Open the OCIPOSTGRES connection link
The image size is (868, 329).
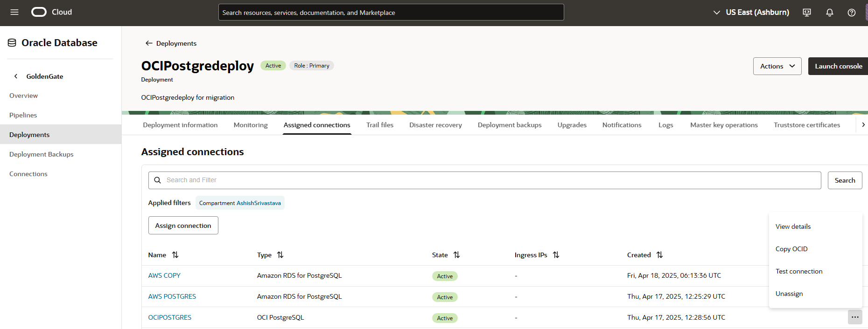(169, 317)
